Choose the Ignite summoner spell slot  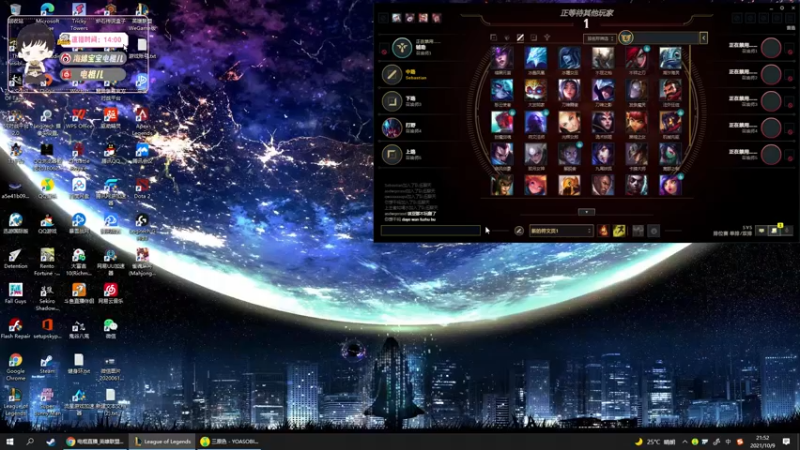pyautogui.click(x=604, y=231)
